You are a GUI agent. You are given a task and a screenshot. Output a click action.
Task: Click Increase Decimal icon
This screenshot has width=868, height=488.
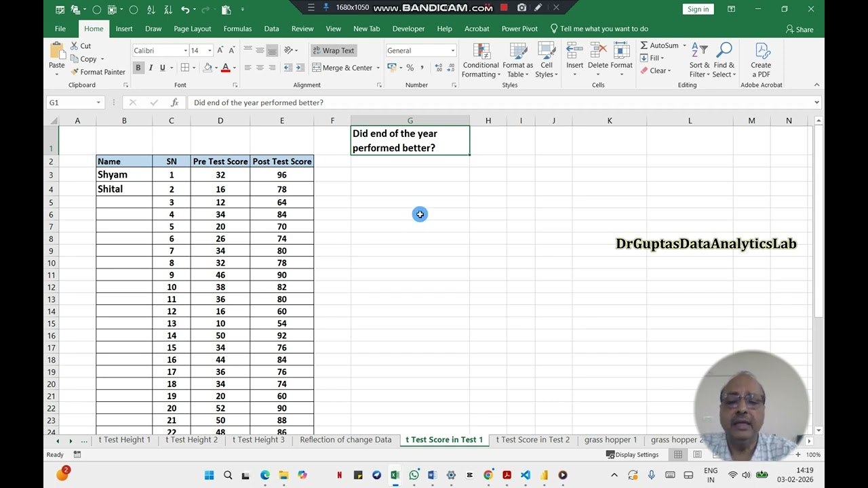point(439,68)
